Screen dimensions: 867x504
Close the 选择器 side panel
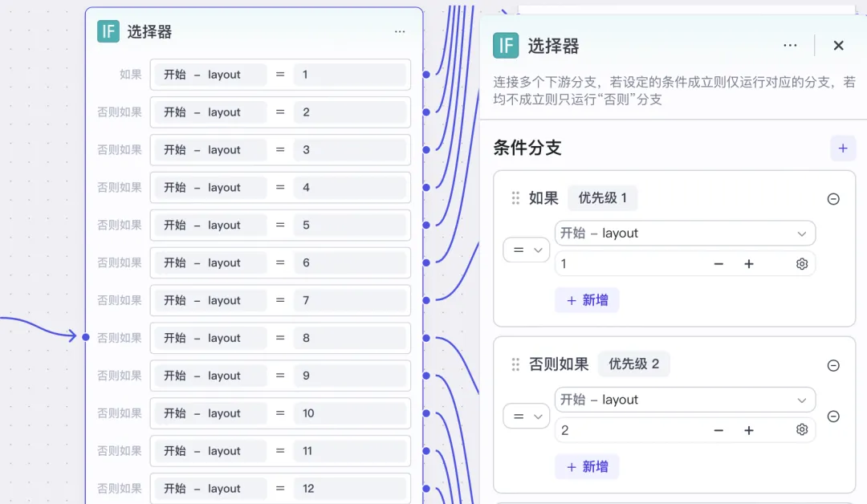coord(838,45)
